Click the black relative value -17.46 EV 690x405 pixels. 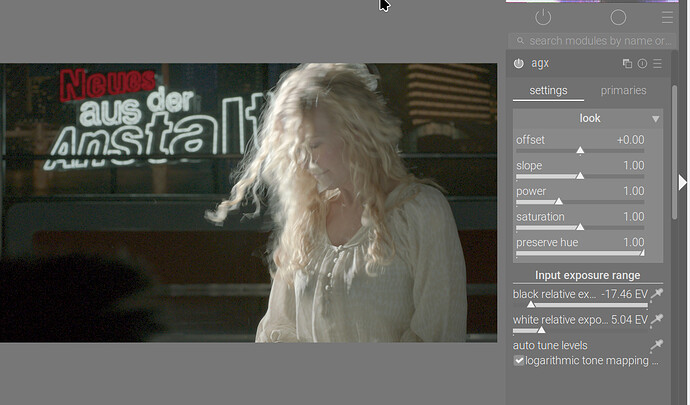(624, 294)
